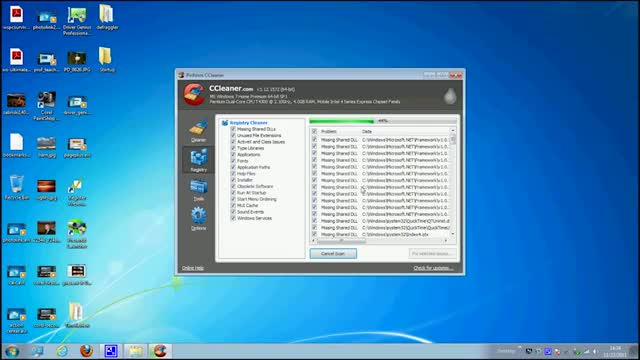Viewport: 640px width, 360px height.
Task: Click the blue square app taskbar icon
Action: 111,351
